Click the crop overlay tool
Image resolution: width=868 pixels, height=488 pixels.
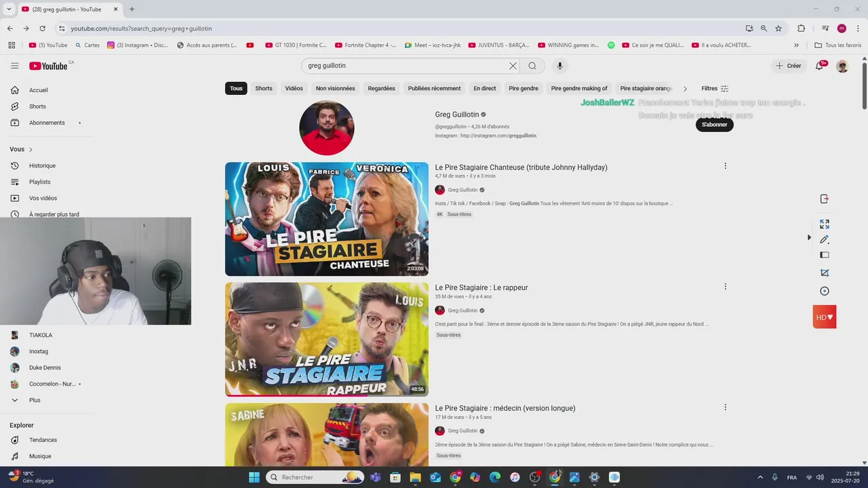pos(825,272)
